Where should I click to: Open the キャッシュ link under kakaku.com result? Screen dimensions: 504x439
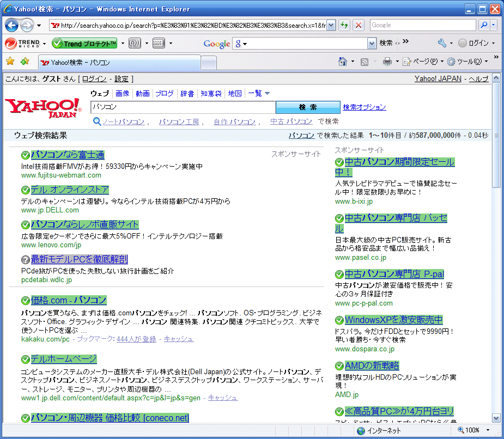tap(179, 339)
